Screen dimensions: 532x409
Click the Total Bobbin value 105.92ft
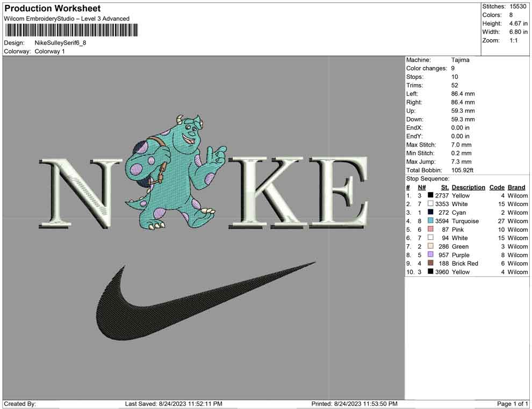click(462, 170)
